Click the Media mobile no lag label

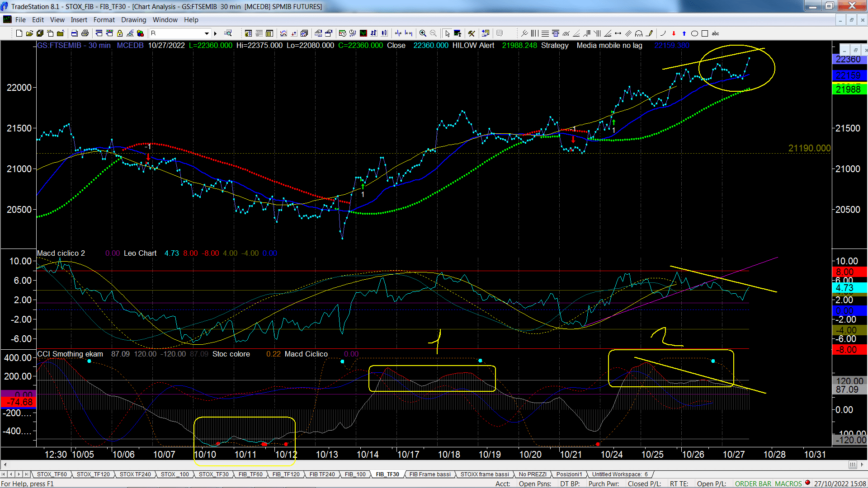[609, 45]
